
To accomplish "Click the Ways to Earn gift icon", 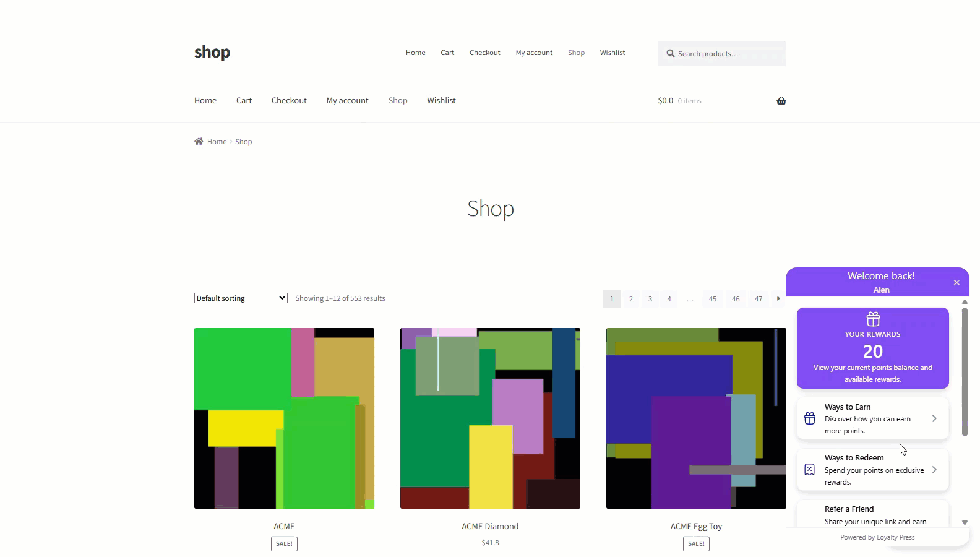I will coord(810,419).
